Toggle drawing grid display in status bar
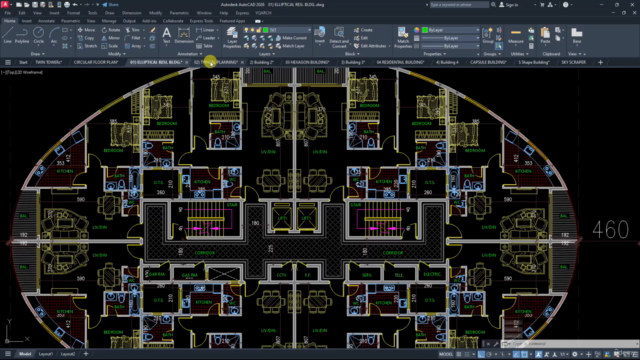640x360 pixels. pyautogui.click(x=459, y=354)
